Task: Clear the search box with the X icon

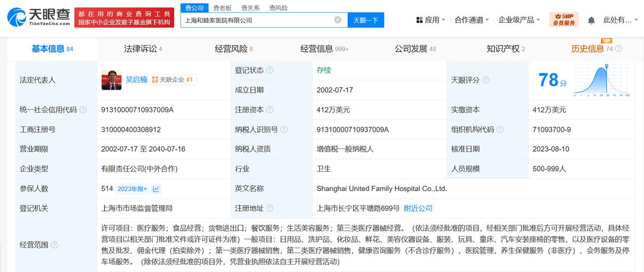Action: (x=338, y=20)
